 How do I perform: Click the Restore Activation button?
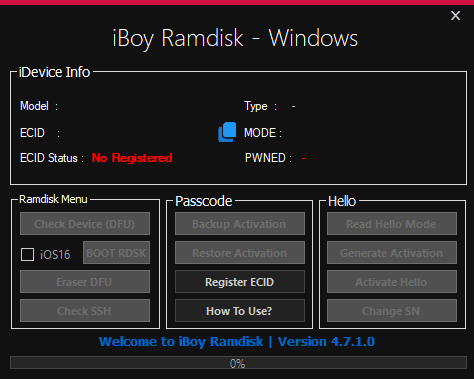[x=240, y=253]
